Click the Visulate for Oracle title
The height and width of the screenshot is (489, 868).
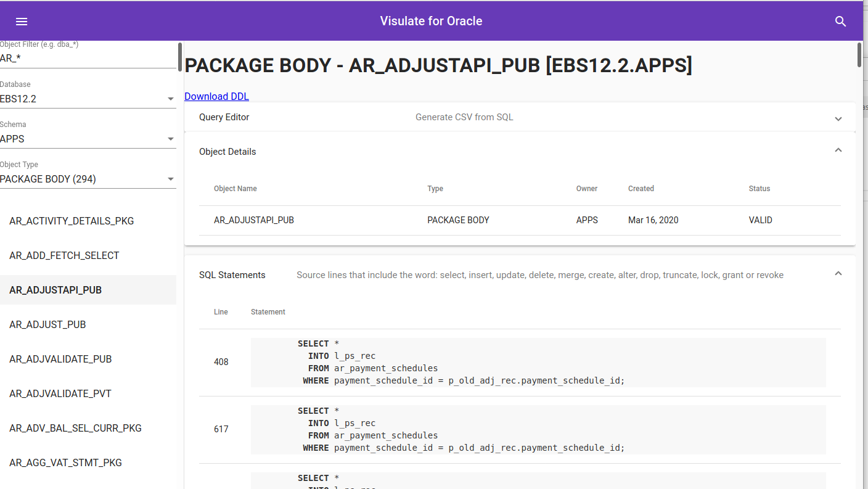[x=431, y=21]
